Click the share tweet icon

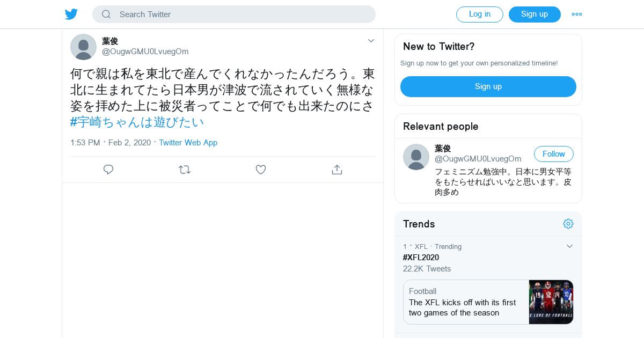coord(337,170)
